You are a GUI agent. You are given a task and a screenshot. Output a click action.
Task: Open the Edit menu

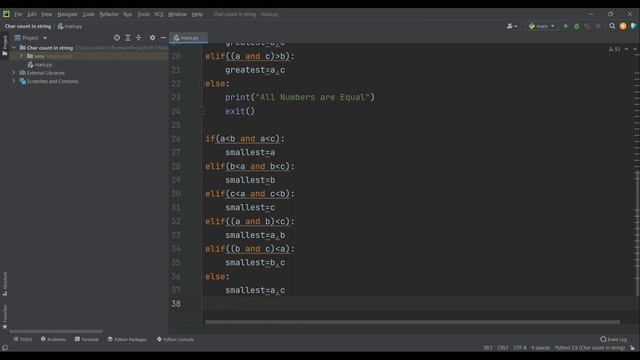(31, 14)
